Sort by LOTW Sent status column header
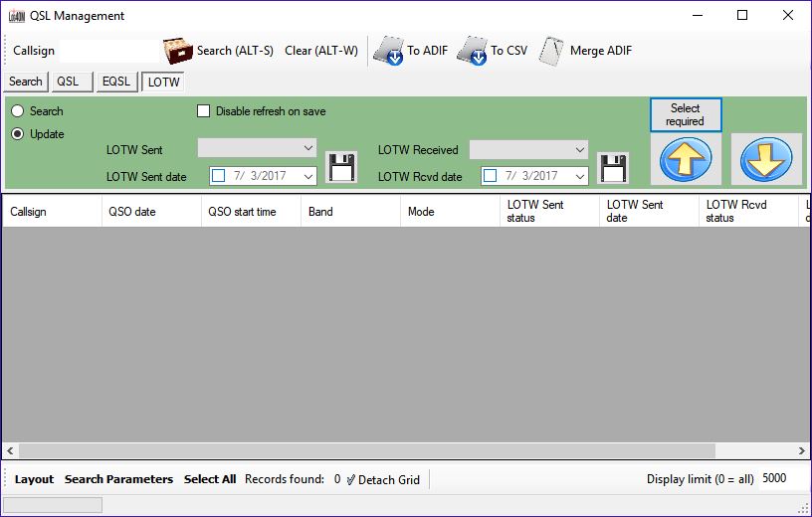The height and width of the screenshot is (517, 812). point(549,212)
